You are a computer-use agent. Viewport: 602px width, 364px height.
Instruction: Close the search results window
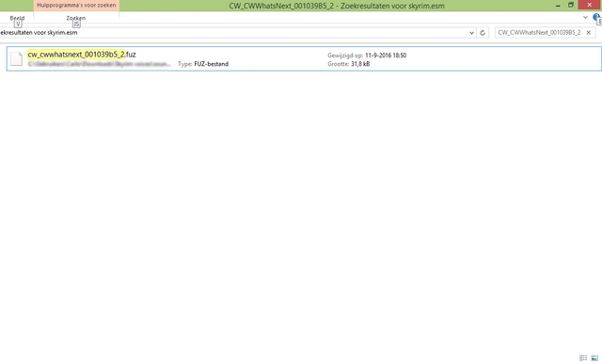590,5
